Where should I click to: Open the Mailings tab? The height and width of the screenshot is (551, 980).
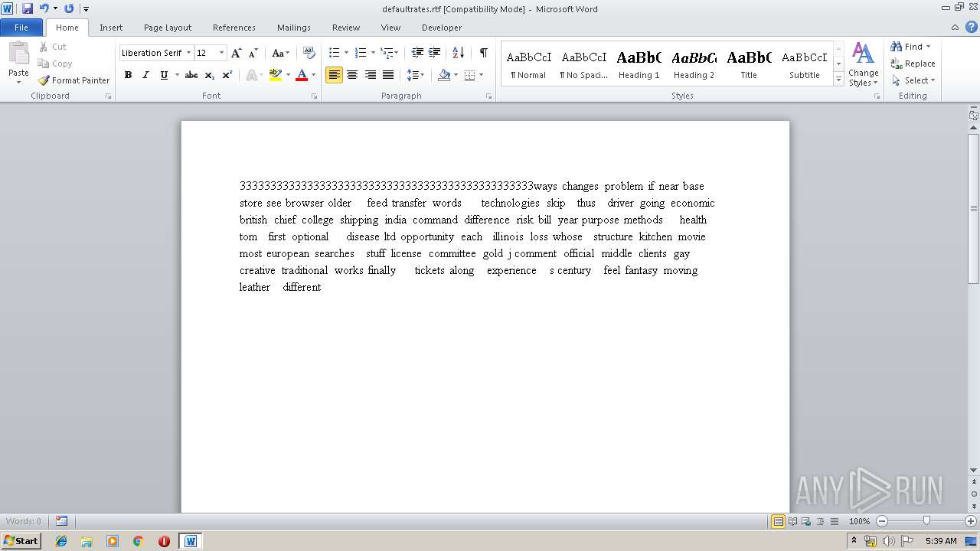[294, 28]
